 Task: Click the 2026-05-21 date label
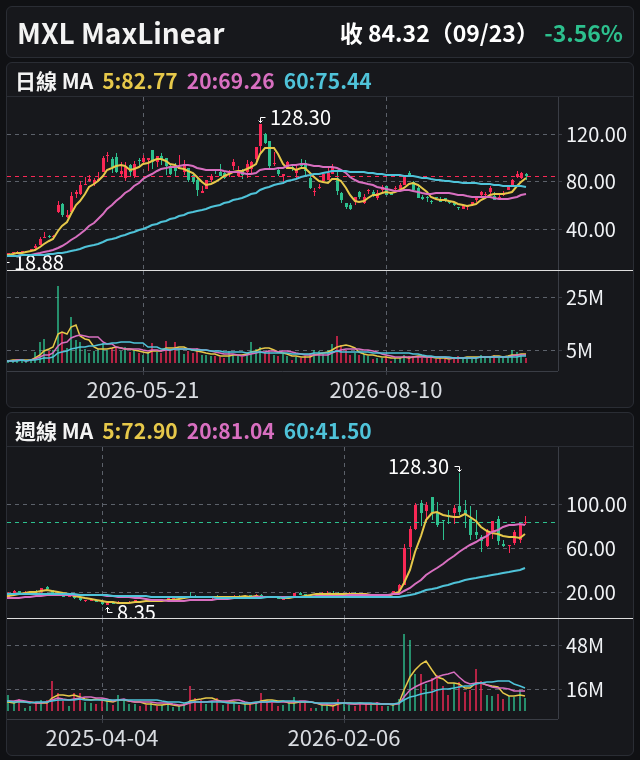(143, 390)
